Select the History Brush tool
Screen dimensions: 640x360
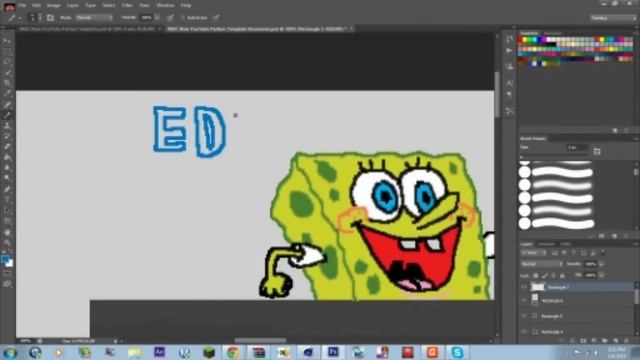pos(7,136)
